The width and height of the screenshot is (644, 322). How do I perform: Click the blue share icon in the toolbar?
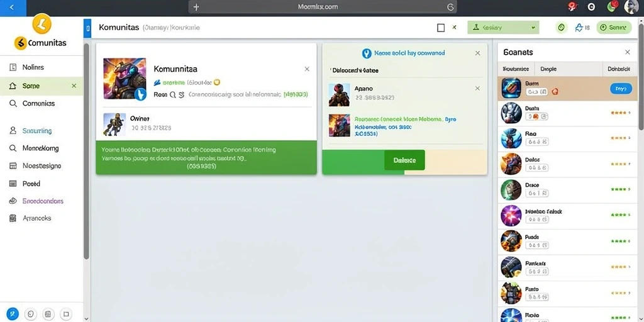tap(579, 28)
